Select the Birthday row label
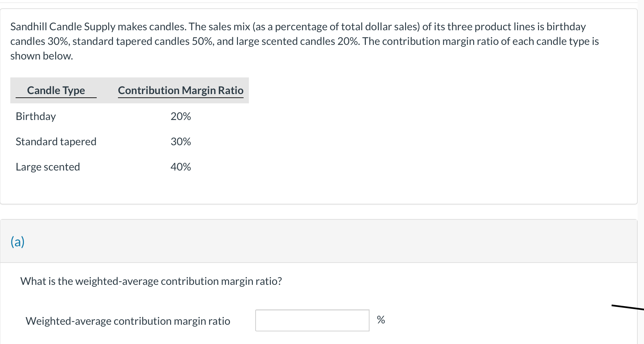This screenshot has height=344, width=644. (36, 116)
